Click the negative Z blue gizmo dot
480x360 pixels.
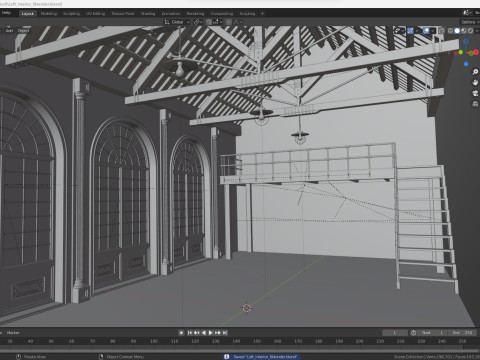tap(466, 64)
